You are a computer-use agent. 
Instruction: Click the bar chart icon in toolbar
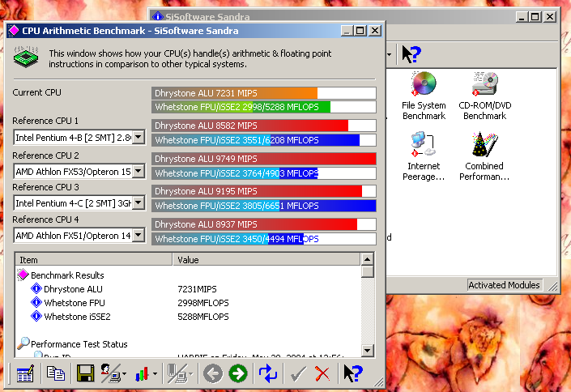coord(142,373)
